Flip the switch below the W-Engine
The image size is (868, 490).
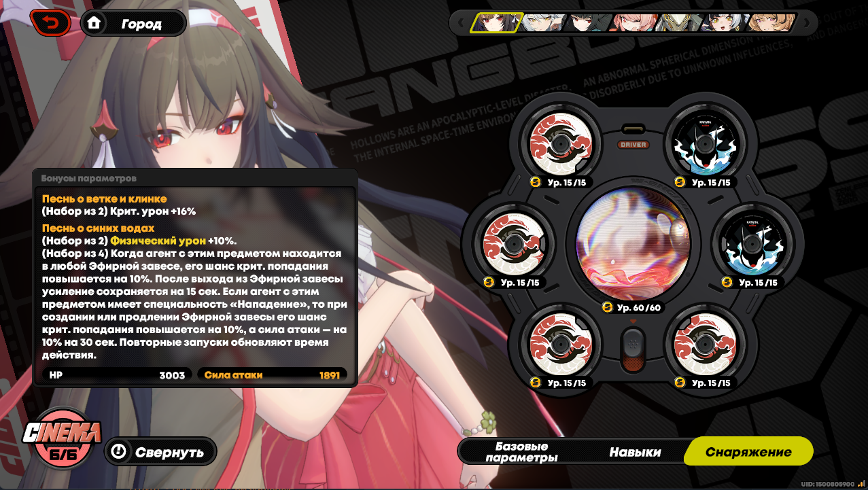[x=633, y=349]
